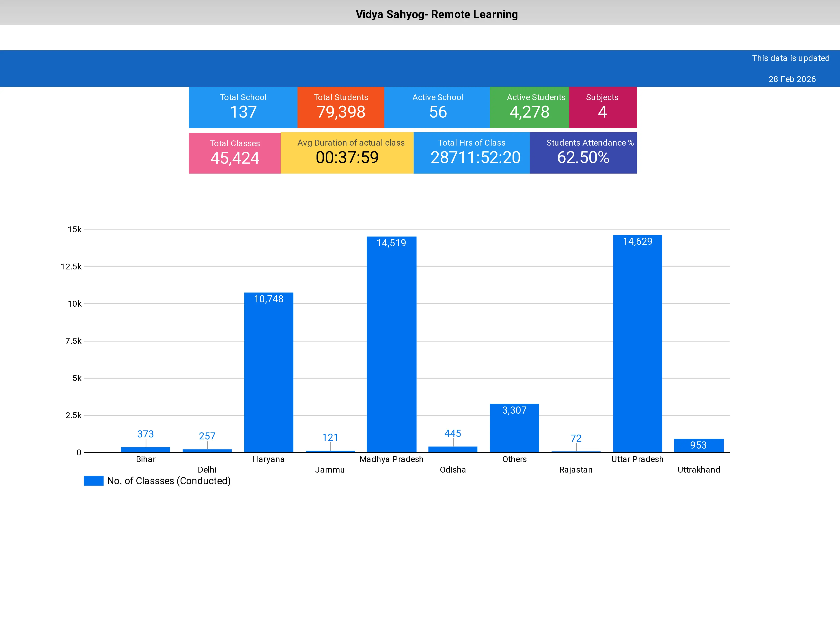840x630 pixels.
Task: Click the Odisha bar labeled 445
Action: coord(453,449)
